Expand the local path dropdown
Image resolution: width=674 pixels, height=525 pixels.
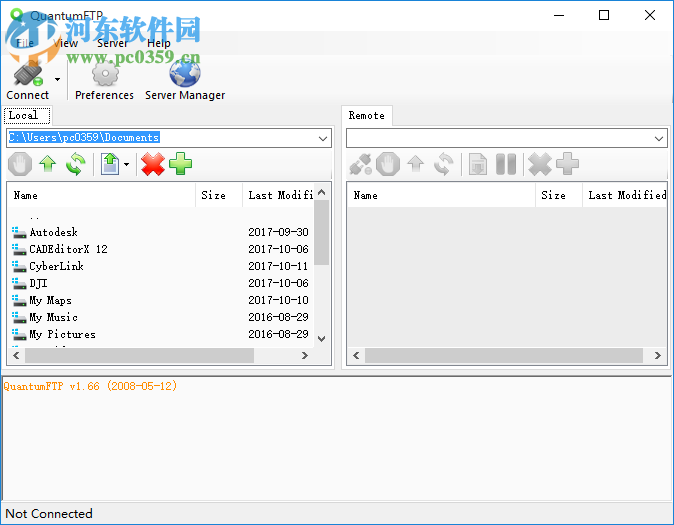(323, 138)
